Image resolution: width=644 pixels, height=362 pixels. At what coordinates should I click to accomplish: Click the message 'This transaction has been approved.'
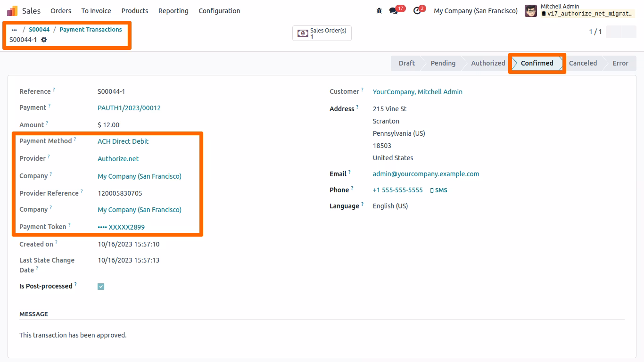73,335
